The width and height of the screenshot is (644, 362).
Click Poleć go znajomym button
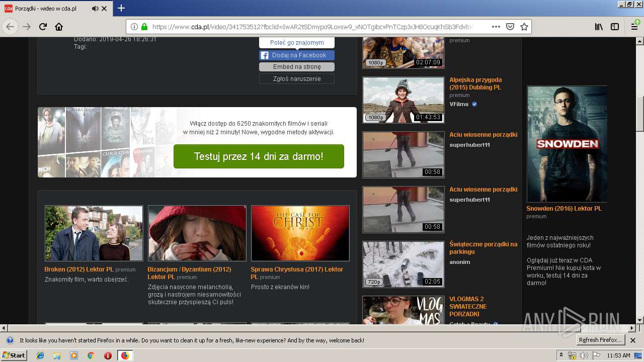297,43
